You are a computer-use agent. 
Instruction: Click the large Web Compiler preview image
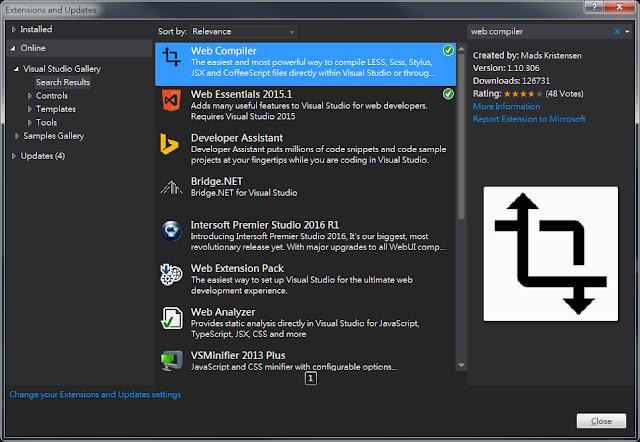[551, 254]
